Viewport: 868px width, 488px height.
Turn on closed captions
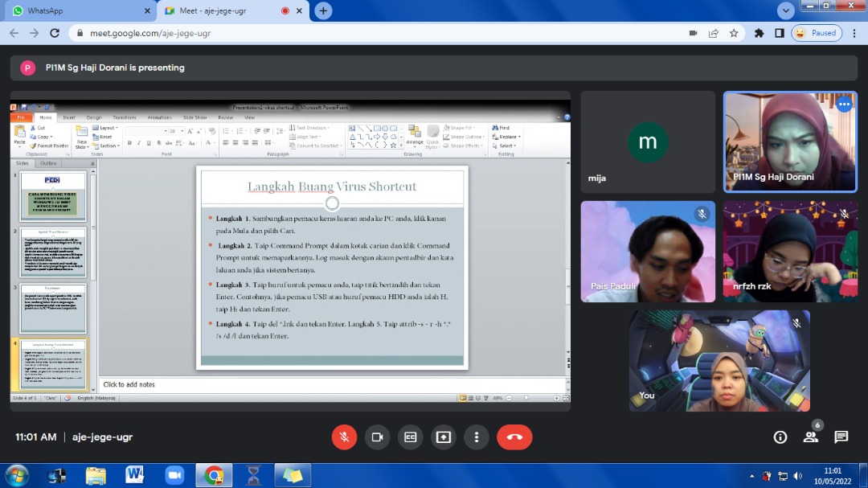(x=410, y=437)
